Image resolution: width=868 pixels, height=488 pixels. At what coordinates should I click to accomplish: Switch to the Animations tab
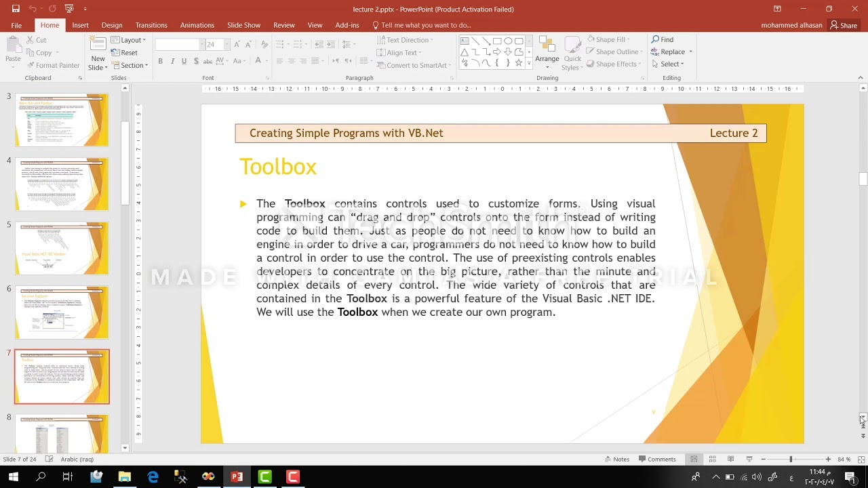pyautogui.click(x=197, y=25)
